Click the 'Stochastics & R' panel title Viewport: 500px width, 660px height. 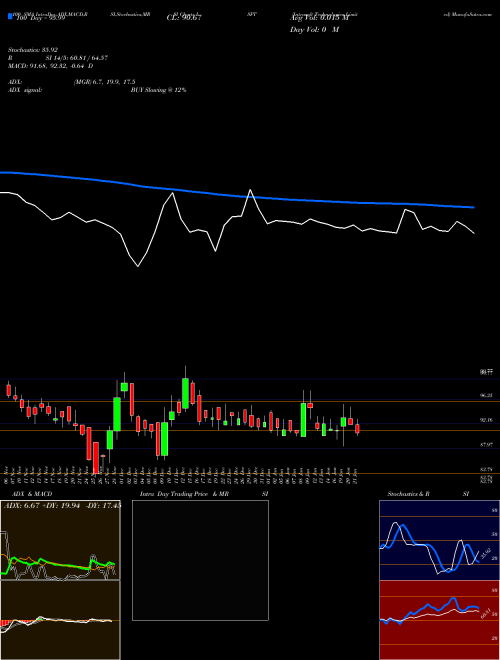[409, 494]
